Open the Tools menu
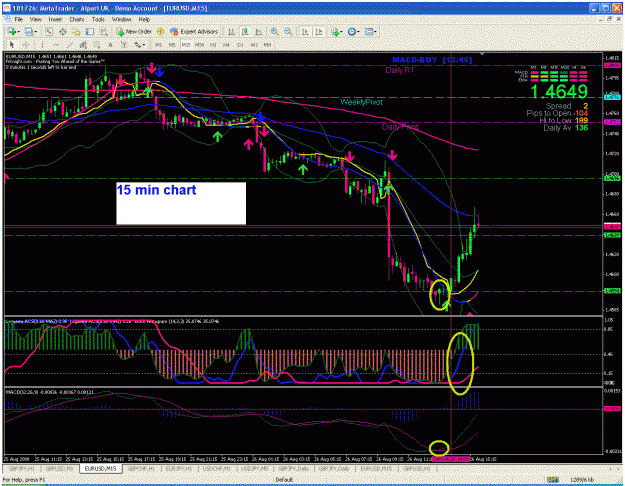 pos(98,19)
